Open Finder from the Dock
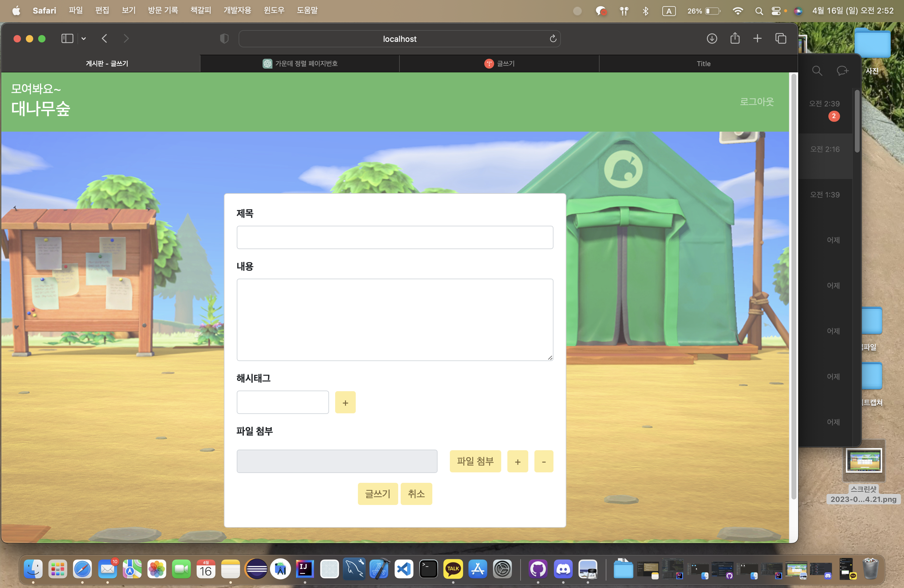This screenshot has height=588, width=904. click(x=33, y=569)
